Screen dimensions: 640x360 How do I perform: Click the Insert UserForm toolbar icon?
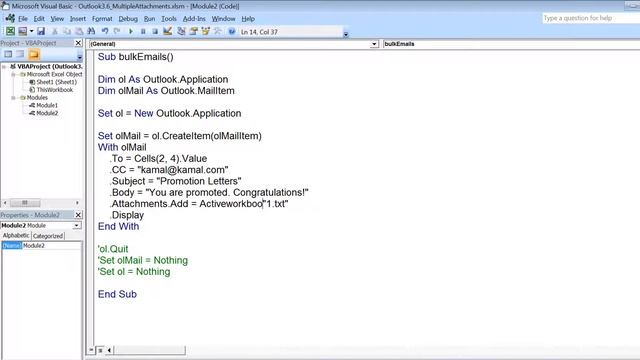point(22,31)
